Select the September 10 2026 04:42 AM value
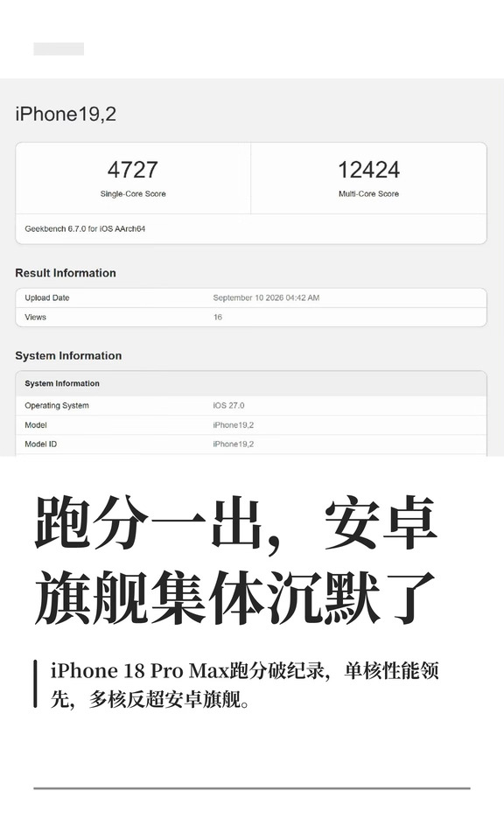This screenshot has height=840, width=504. 266,297
